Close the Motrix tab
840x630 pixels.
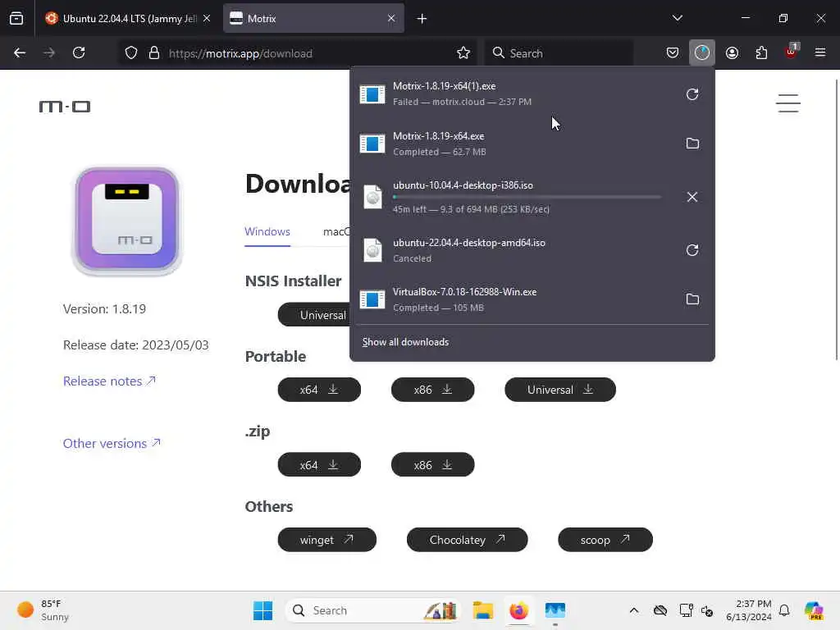point(391,18)
